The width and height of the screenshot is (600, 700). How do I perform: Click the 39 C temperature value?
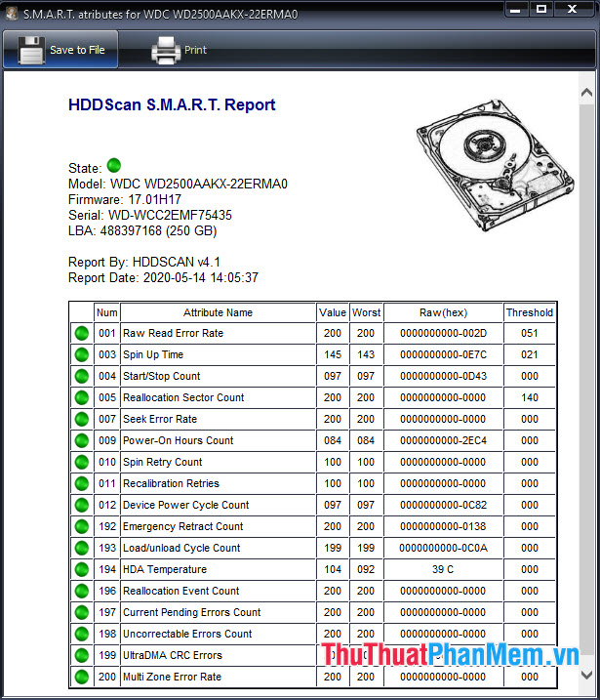(x=443, y=569)
